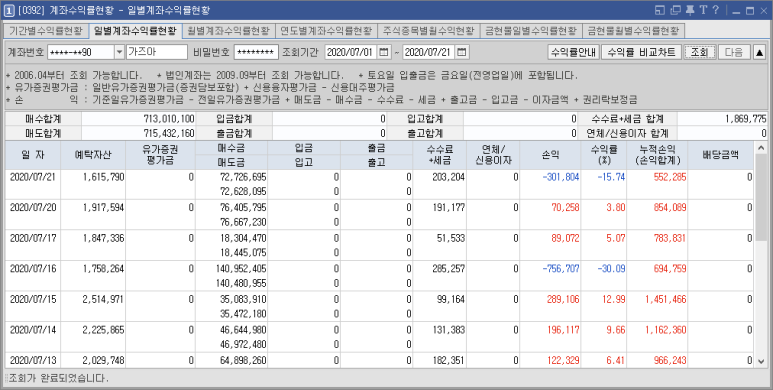Click the duplicate window icon in title bar

click(675, 10)
